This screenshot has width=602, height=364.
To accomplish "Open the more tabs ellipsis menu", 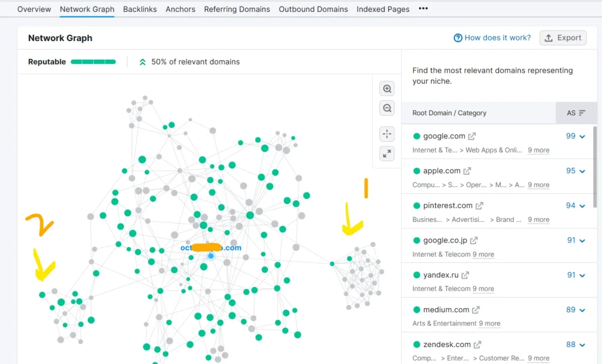I will coord(423,8).
